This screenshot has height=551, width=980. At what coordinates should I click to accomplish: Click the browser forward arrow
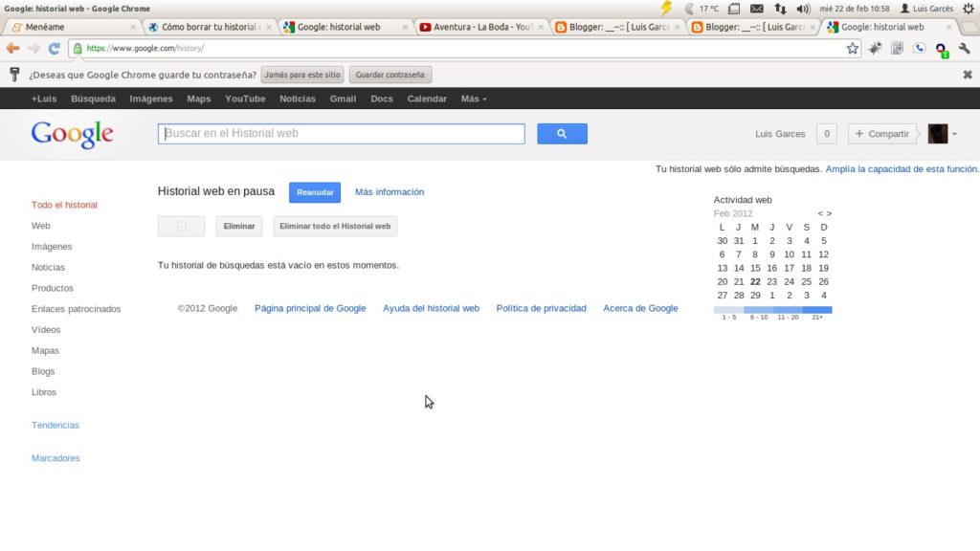pyautogui.click(x=33, y=48)
